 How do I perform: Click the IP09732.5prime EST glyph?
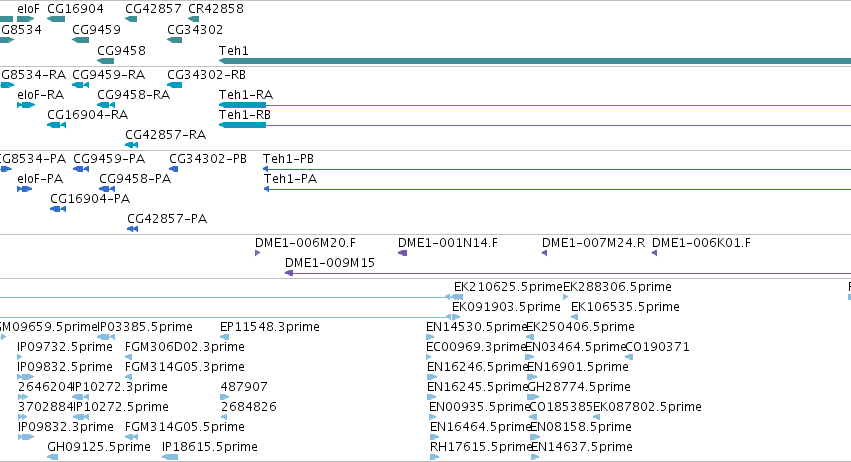click(20, 357)
